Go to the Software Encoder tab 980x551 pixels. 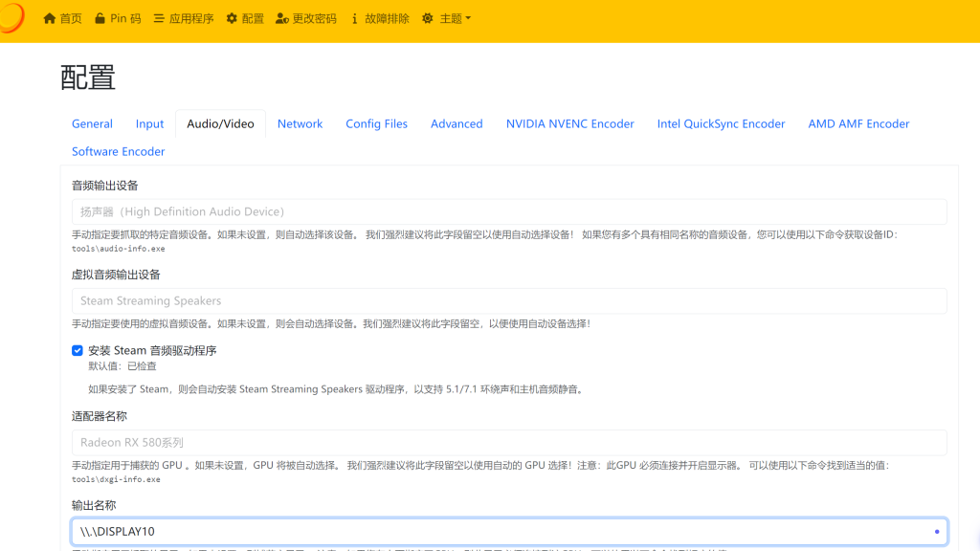pyautogui.click(x=118, y=151)
